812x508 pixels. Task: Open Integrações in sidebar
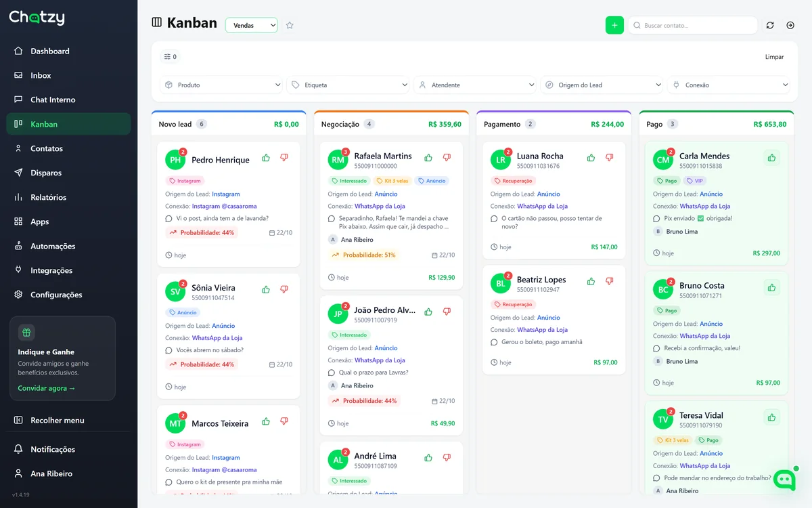(68, 270)
